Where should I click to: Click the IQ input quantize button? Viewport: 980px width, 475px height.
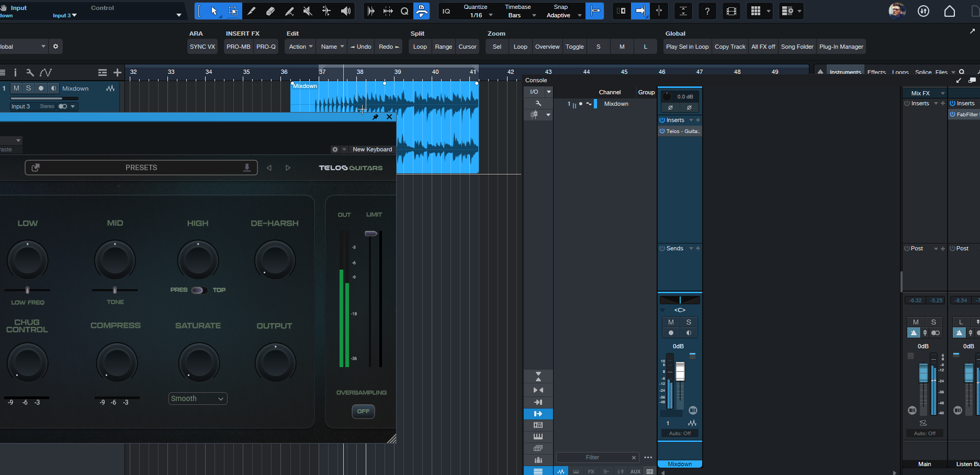446,11
